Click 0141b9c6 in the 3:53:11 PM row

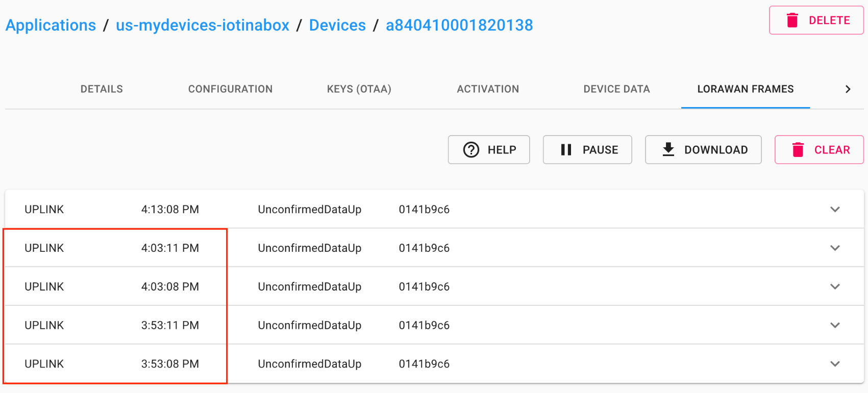(x=424, y=325)
